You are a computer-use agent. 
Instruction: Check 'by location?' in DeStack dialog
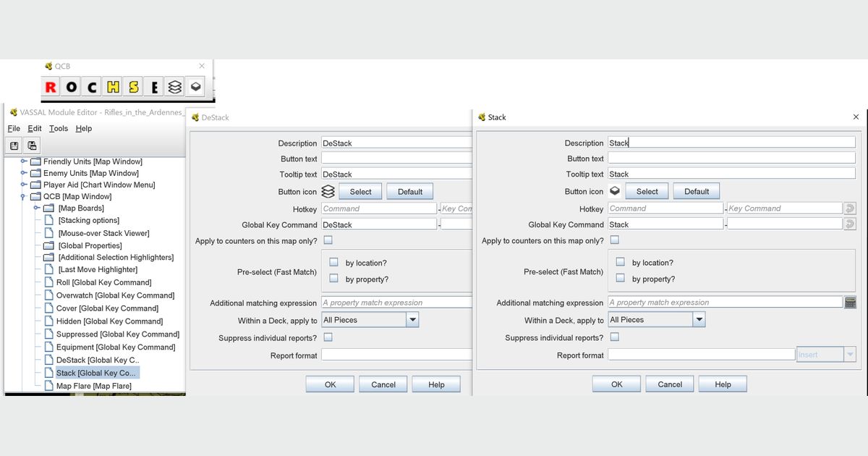tap(334, 262)
